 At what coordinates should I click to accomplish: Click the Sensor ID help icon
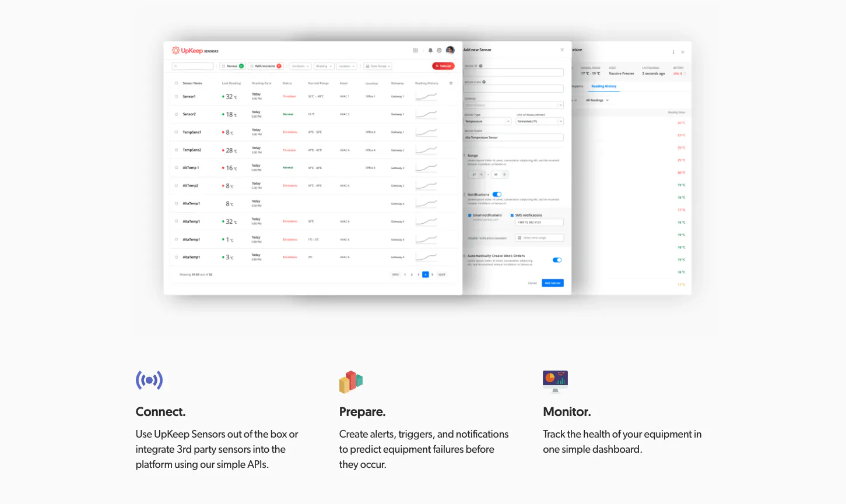coord(480,66)
